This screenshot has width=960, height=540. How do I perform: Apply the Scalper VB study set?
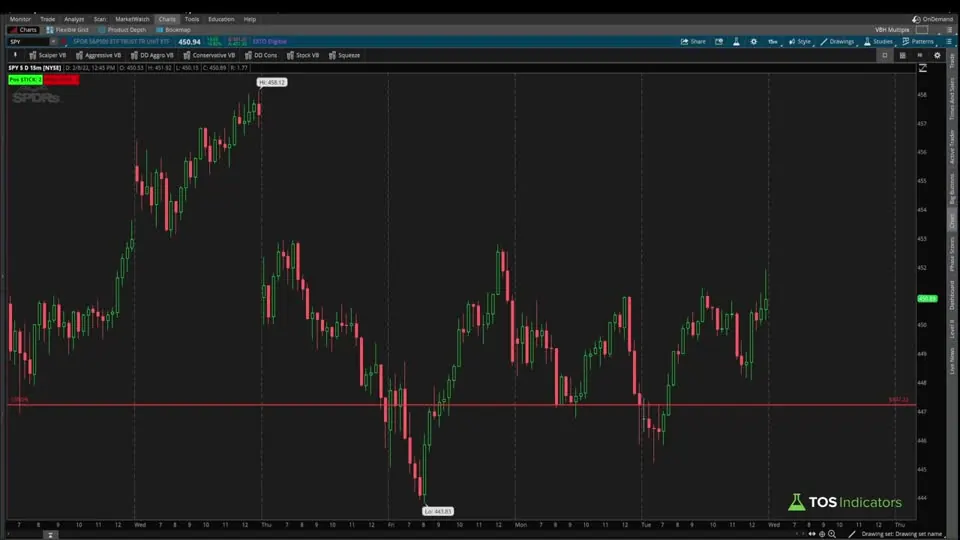click(48, 55)
